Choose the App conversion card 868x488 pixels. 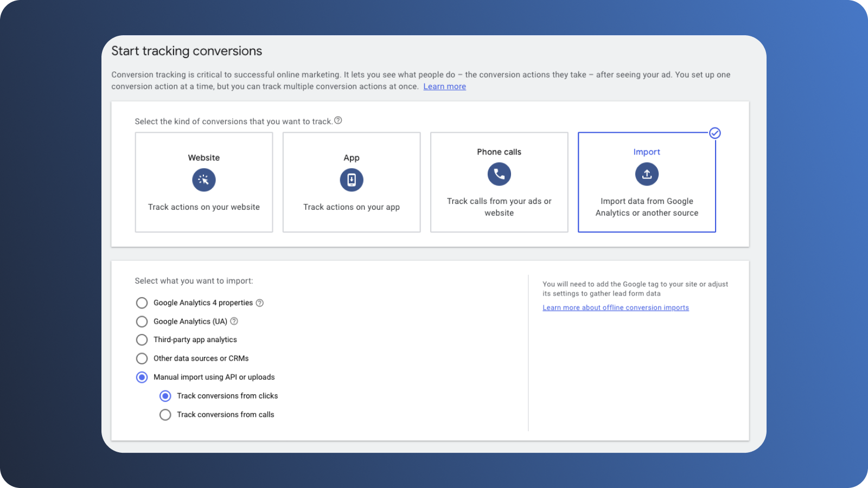click(352, 182)
